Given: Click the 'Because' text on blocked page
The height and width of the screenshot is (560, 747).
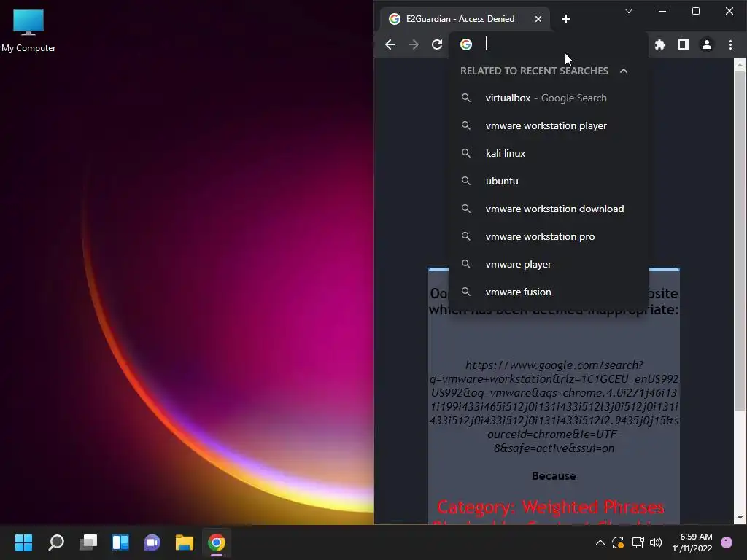Looking at the screenshot, I should pyautogui.click(x=554, y=475).
